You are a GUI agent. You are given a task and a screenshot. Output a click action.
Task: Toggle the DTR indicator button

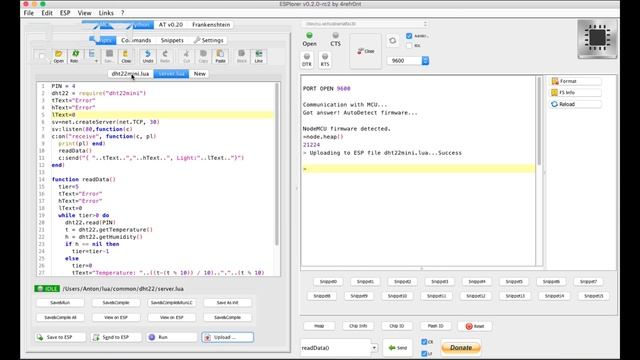307,60
